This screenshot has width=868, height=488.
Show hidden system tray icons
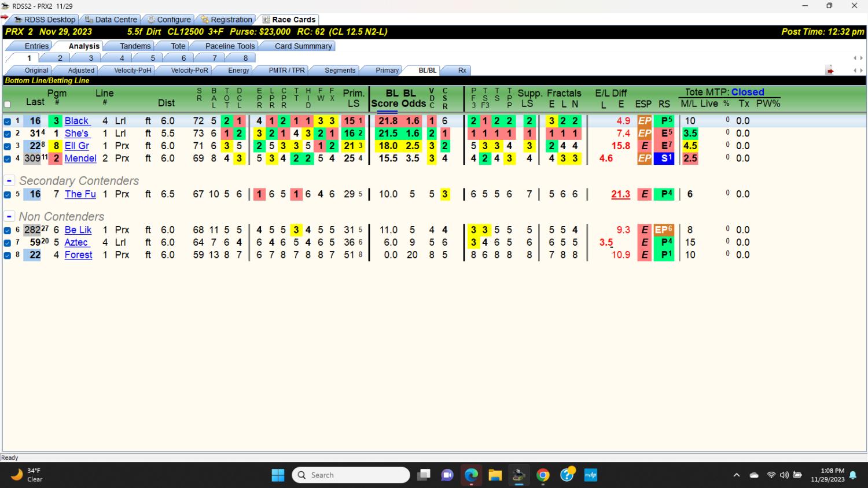(736, 475)
